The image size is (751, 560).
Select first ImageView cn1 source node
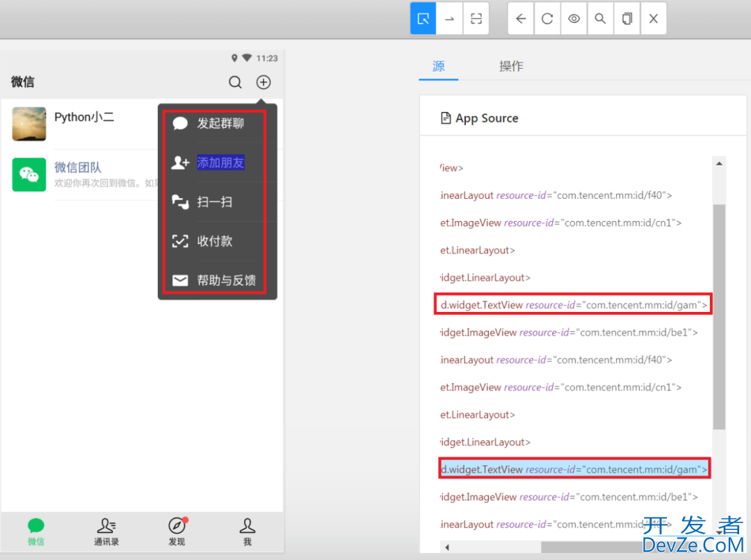tap(561, 223)
